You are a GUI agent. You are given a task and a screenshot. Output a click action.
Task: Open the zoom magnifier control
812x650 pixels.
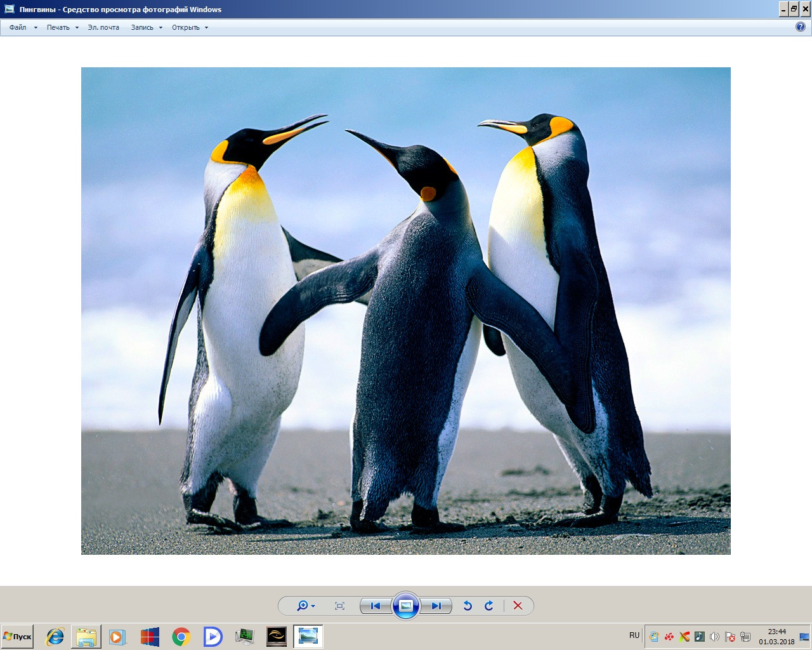pyautogui.click(x=303, y=606)
